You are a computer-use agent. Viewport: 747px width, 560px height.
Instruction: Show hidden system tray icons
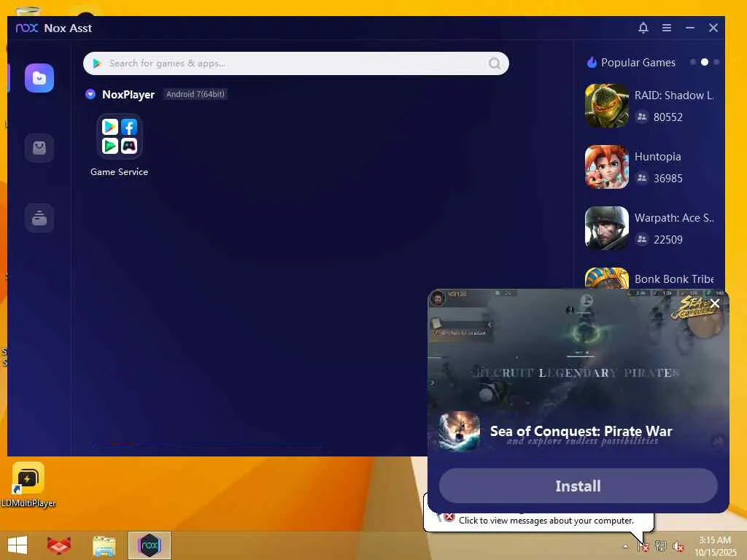coord(625,546)
